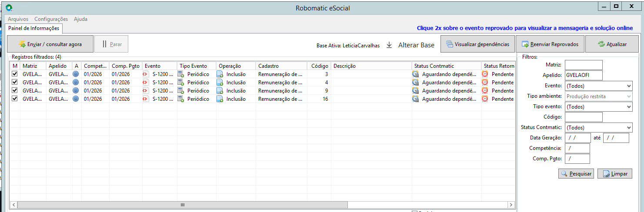Viewport: 644px width, 212px height.
Task: Click the Competência filter field
Action: [x=577, y=148]
